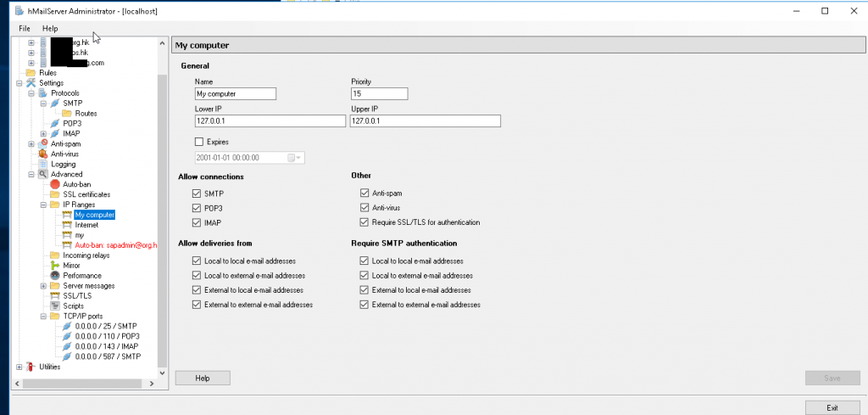Click the SSL certificates folder icon
Screen dimensions: 868x415
[x=55, y=194]
